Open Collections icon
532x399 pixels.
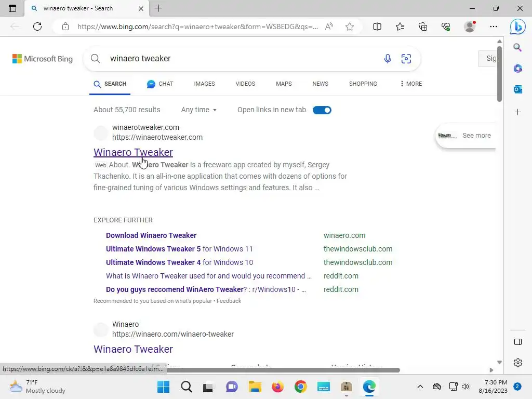(x=423, y=26)
